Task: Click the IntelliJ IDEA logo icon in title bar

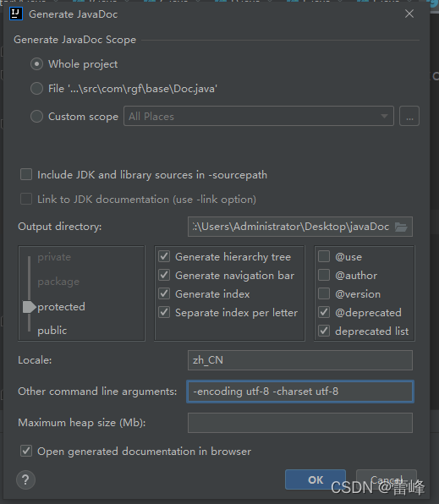Action: pos(16,14)
